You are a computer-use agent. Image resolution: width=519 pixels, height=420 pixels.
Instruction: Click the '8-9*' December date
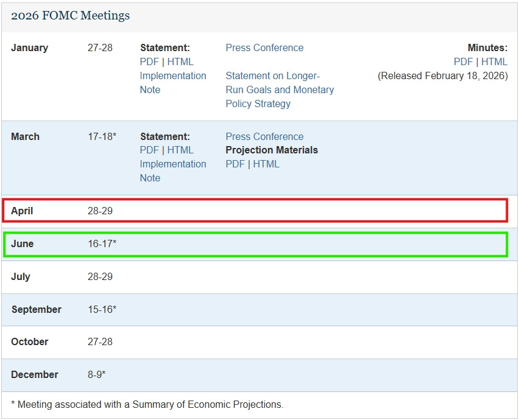pos(96,375)
